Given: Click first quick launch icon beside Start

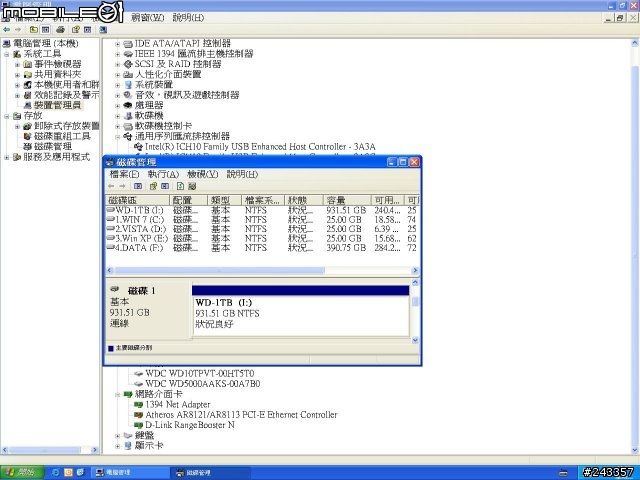Looking at the screenshot, I should tap(56, 472).
